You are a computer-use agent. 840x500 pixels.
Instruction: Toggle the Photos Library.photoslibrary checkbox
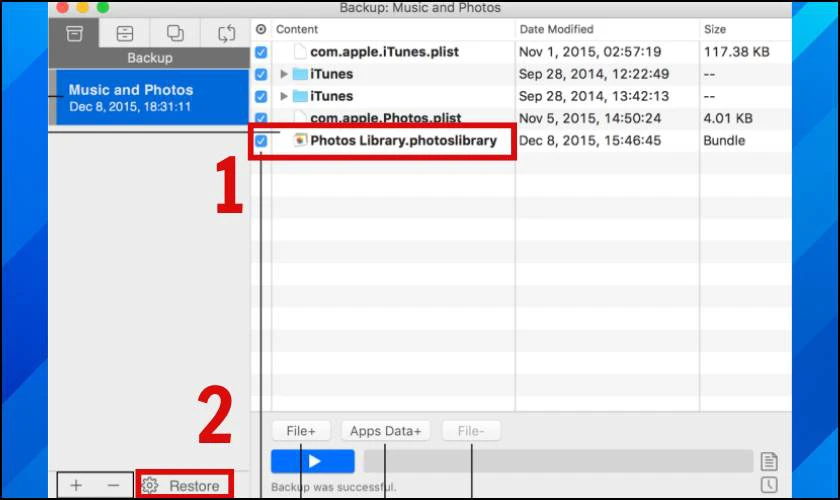[x=261, y=141]
